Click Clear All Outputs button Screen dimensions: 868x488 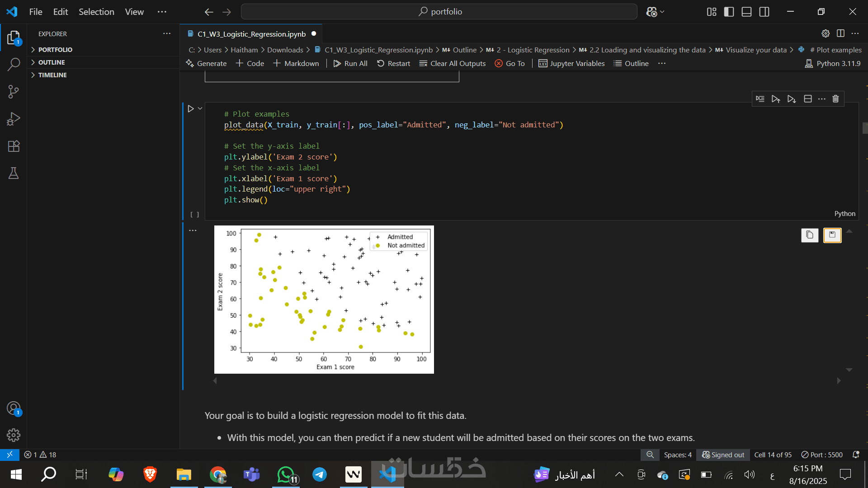point(453,63)
